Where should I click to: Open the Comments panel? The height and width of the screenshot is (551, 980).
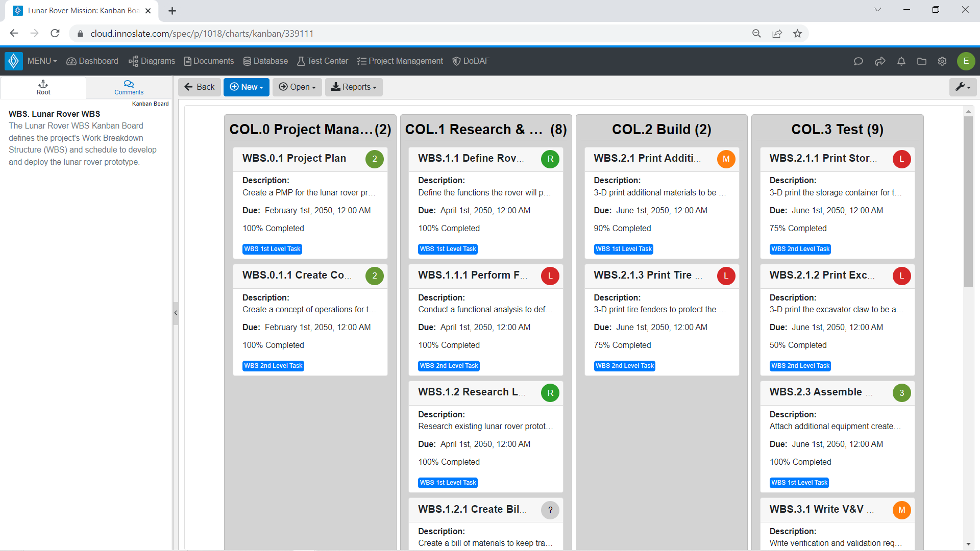point(129,87)
